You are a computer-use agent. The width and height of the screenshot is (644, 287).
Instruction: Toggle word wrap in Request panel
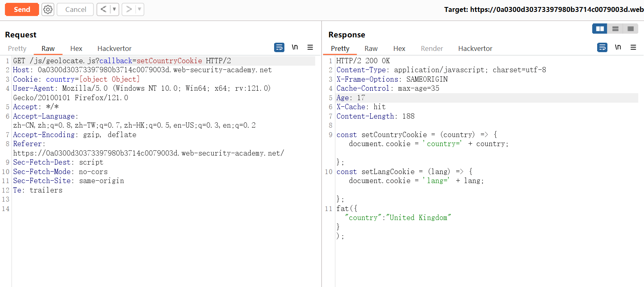pyautogui.click(x=279, y=48)
